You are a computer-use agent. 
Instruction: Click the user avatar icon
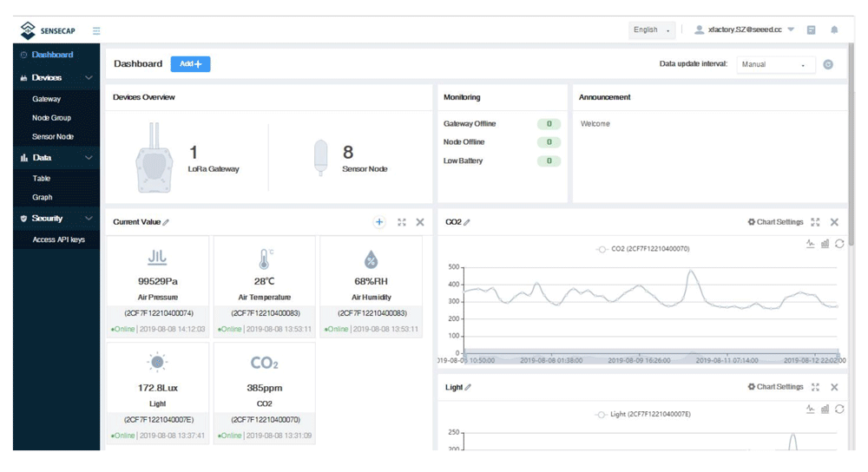point(699,29)
